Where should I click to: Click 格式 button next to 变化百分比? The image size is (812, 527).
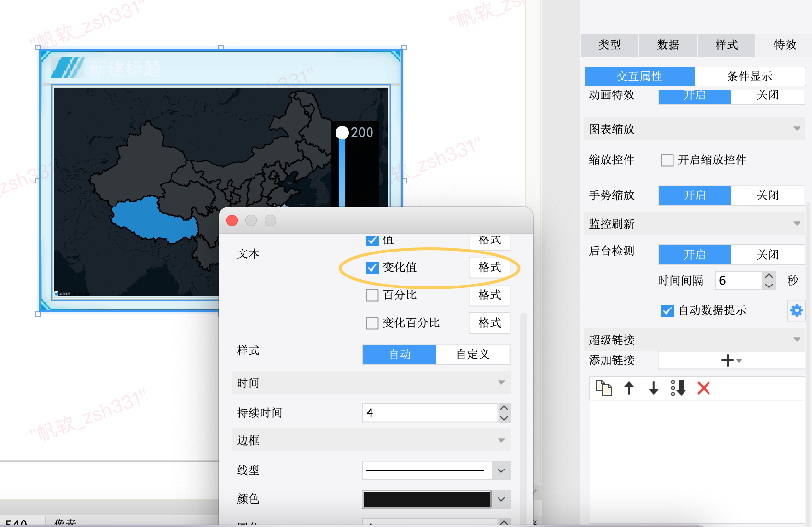[x=489, y=323]
